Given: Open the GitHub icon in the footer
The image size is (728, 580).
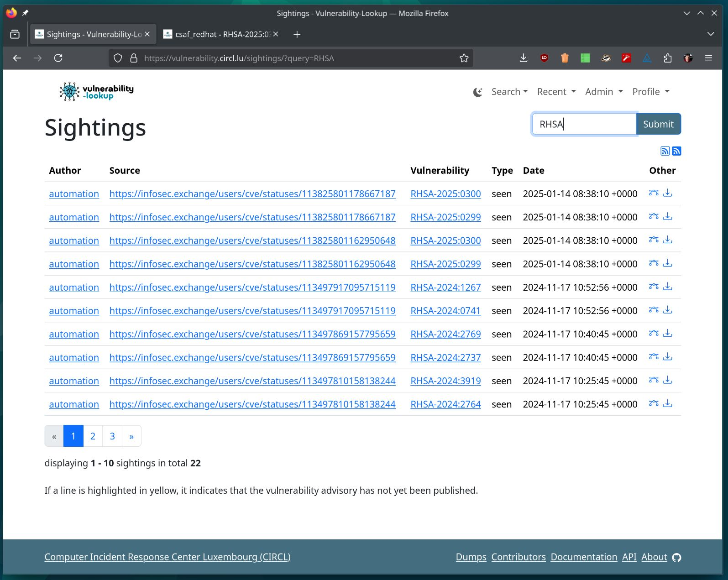Looking at the screenshot, I should pyautogui.click(x=676, y=558).
